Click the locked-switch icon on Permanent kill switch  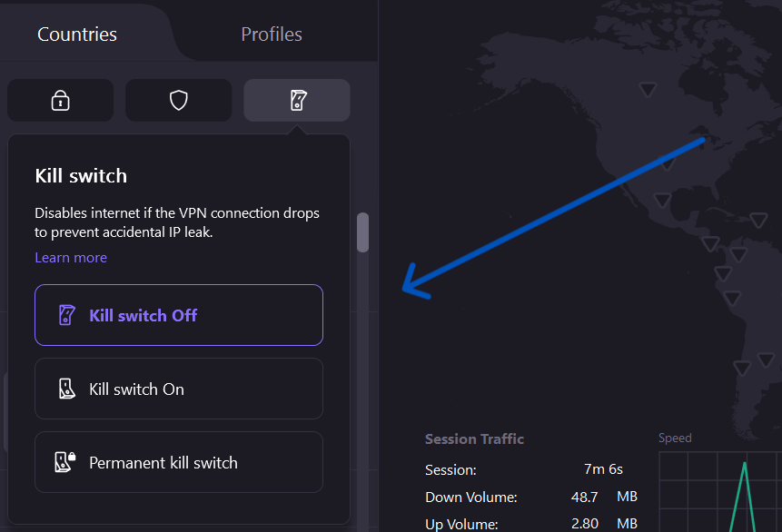pyautogui.click(x=64, y=461)
